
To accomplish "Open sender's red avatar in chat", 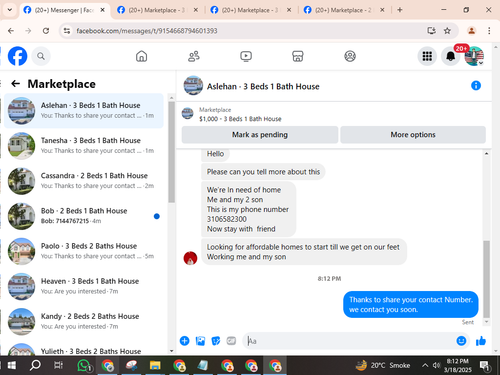I will 190,258.
